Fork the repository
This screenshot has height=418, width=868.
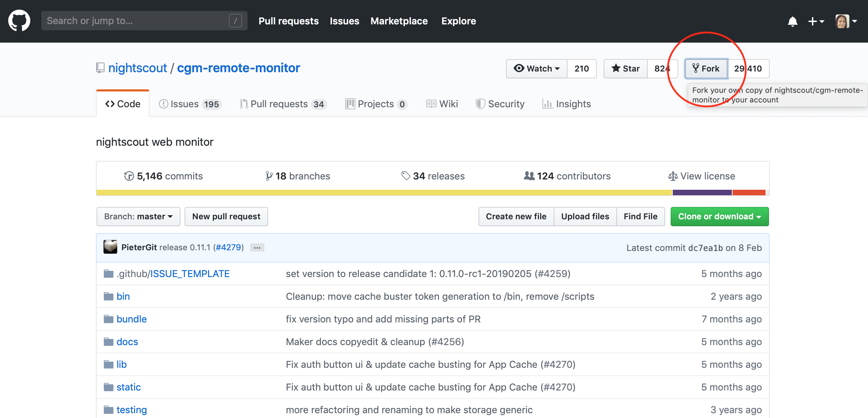coord(706,69)
